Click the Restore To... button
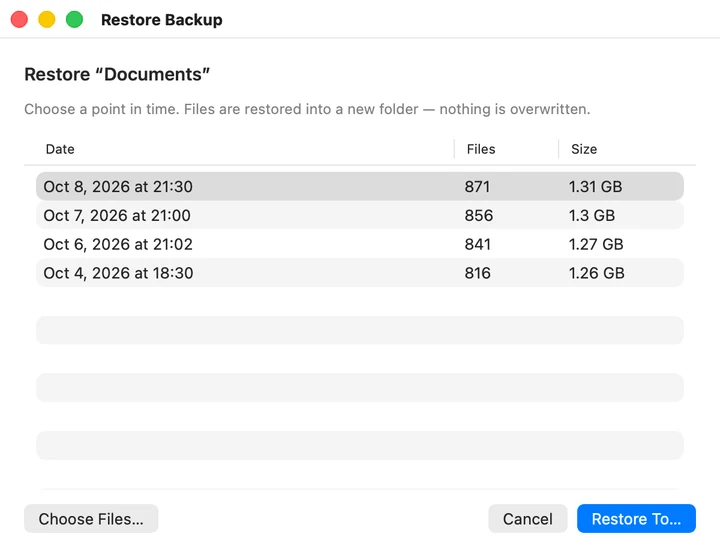 (x=636, y=518)
